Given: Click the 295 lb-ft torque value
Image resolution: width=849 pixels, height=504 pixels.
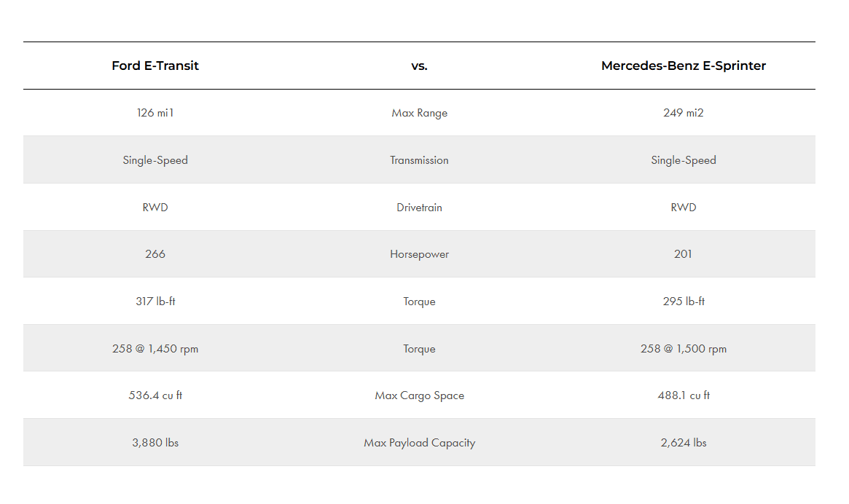Looking at the screenshot, I should pos(684,301).
